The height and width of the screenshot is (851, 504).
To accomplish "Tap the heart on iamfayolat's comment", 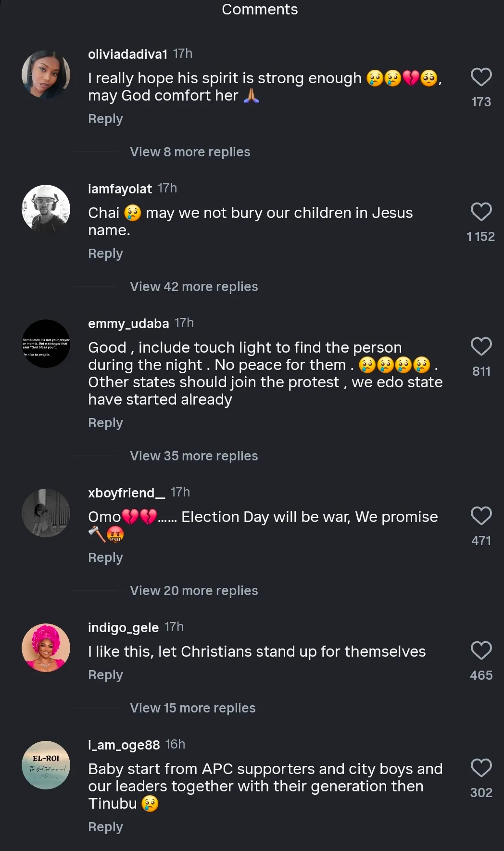I will [481, 212].
